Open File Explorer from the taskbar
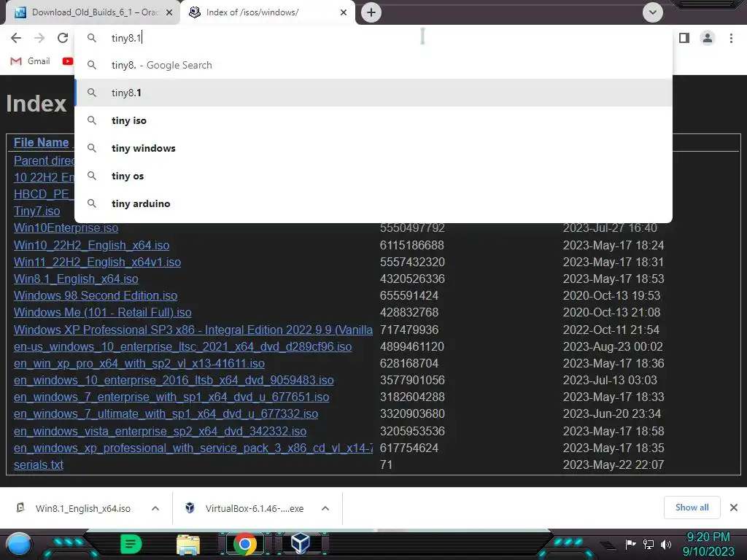 click(x=188, y=545)
